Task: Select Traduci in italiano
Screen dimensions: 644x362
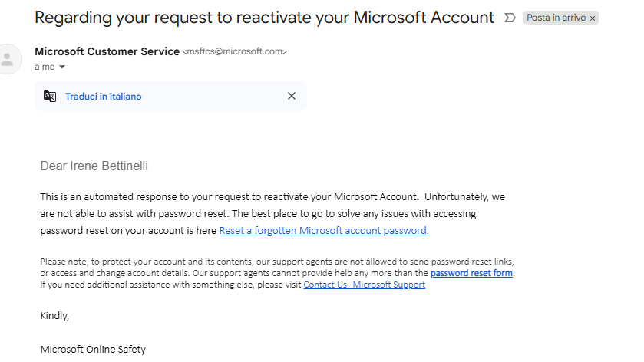Action: [103, 97]
